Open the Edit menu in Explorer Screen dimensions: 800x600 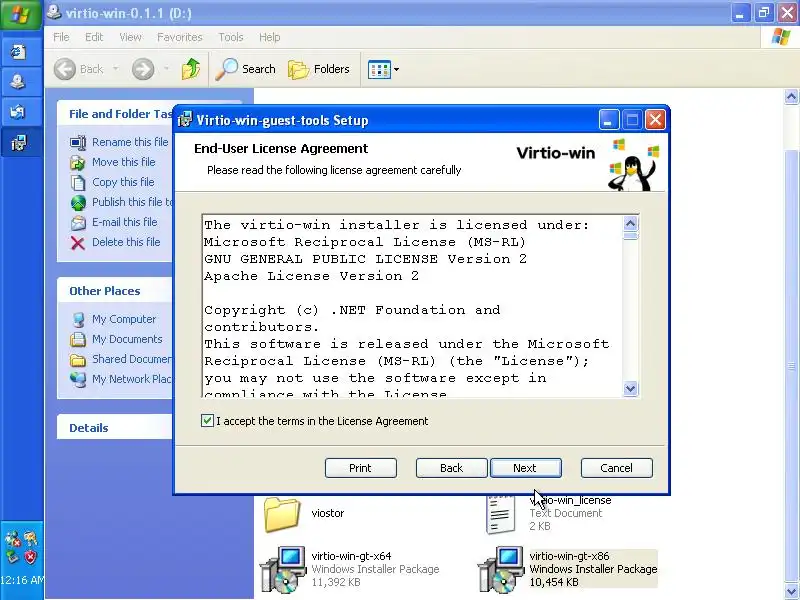pyautogui.click(x=94, y=37)
